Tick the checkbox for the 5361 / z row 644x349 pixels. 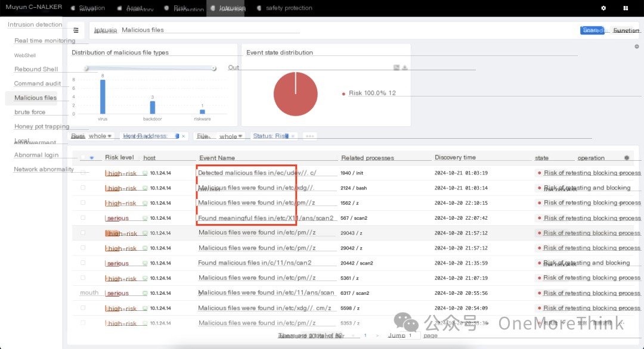[83, 278]
